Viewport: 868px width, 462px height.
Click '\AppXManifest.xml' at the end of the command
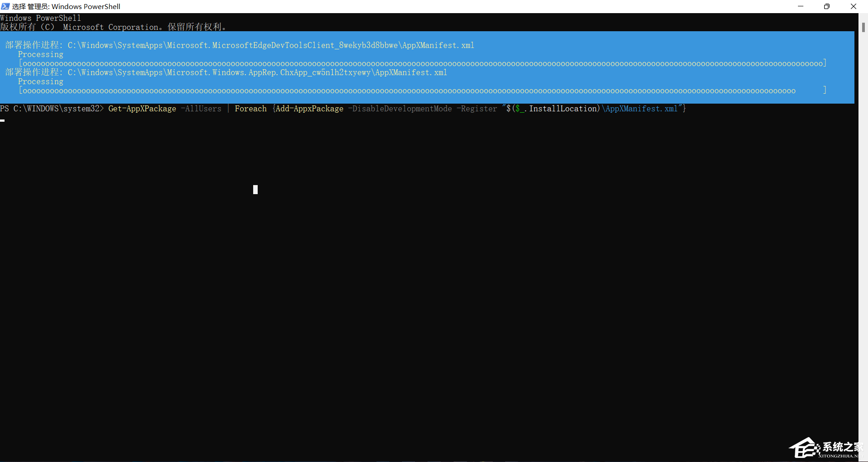640,109
